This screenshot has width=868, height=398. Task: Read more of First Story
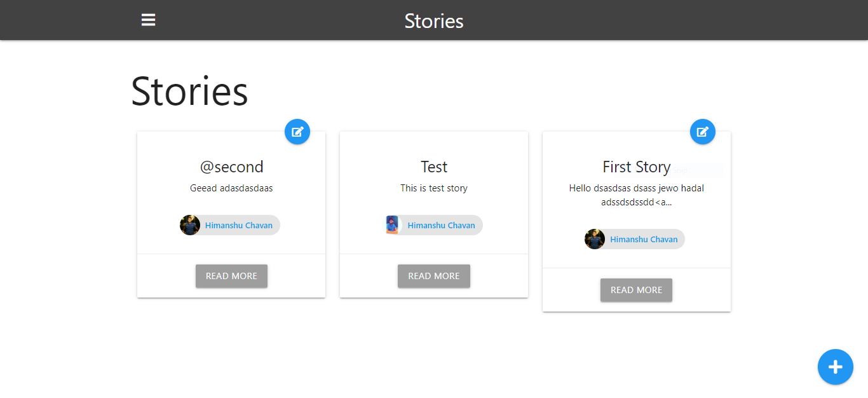coord(636,290)
